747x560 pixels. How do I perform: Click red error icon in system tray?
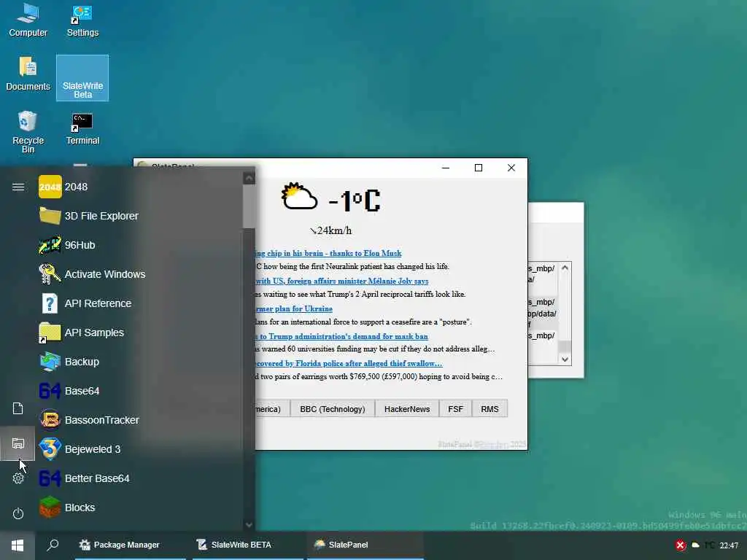(681, 545)
